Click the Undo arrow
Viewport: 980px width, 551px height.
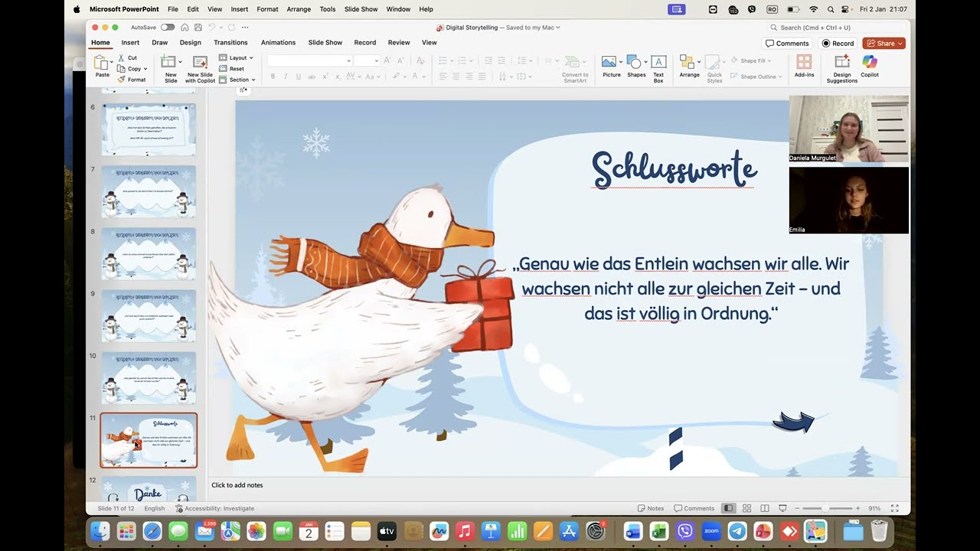[211, 28]
